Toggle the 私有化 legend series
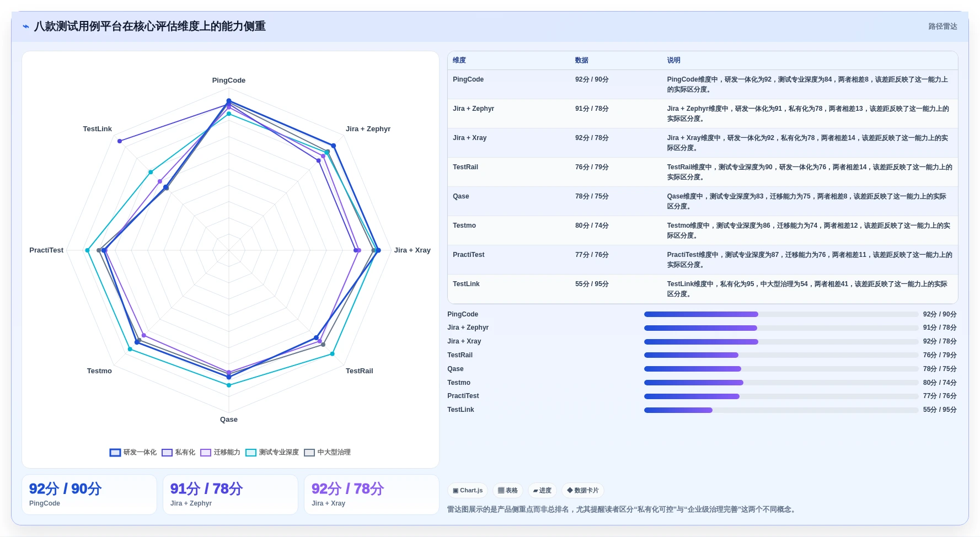The height and width of the screenshot is (537, 980). point(178,452)
